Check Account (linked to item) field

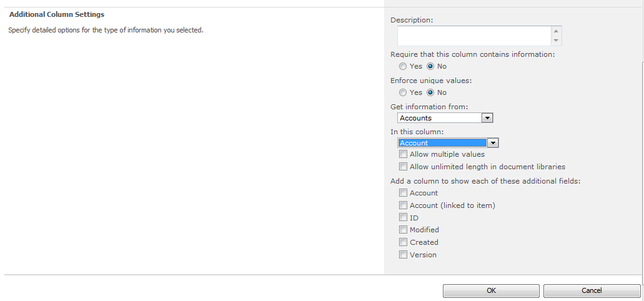point(404,205)
